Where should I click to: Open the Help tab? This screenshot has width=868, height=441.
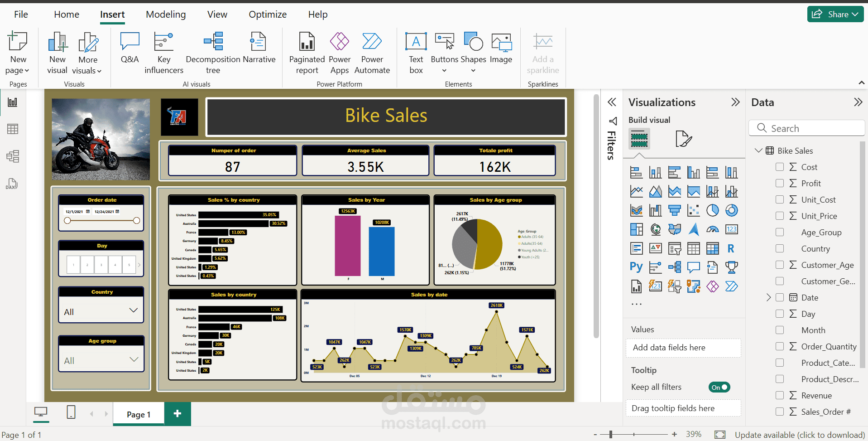318,15
